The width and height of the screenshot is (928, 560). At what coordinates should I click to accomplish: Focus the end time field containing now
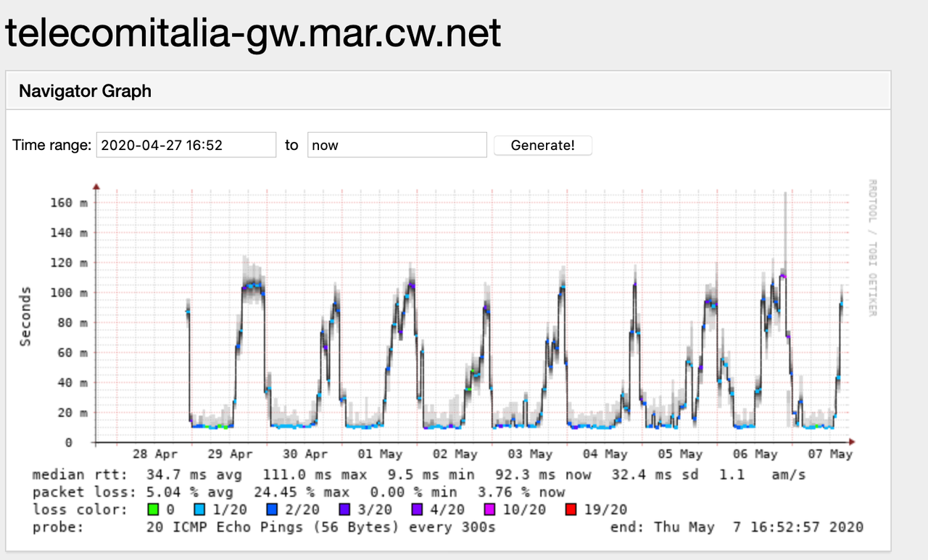click(397, 145)
